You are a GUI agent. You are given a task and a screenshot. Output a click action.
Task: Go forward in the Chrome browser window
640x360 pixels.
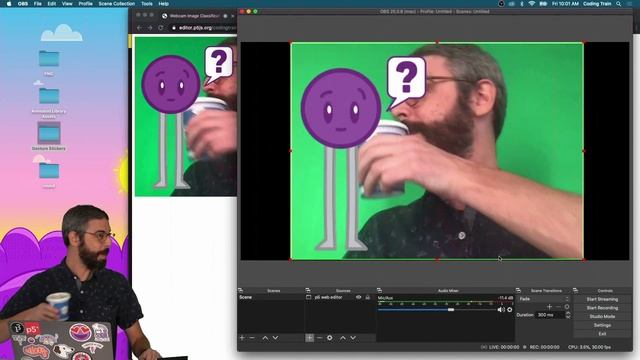click(x=150, y=28)
